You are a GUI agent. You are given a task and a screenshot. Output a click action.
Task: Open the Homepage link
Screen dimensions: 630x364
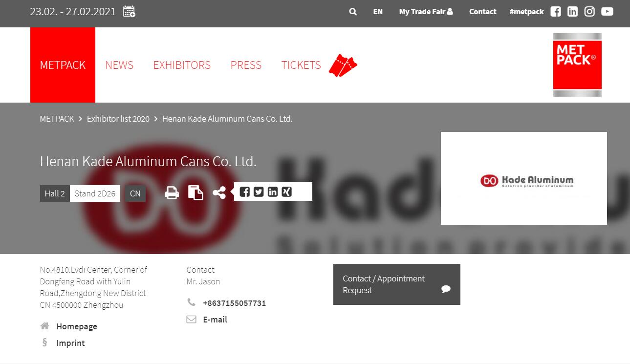(x=77, y=326)
